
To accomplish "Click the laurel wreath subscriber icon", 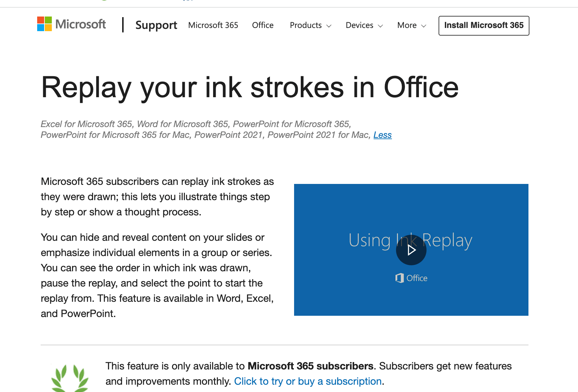I will 70,378.
